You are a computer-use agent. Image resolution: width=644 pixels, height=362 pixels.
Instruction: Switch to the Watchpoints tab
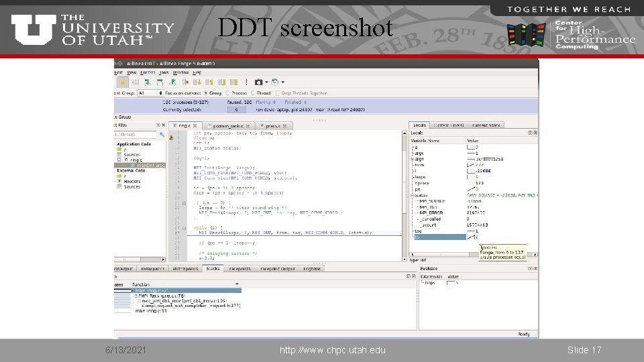click(x=185, y=269)
